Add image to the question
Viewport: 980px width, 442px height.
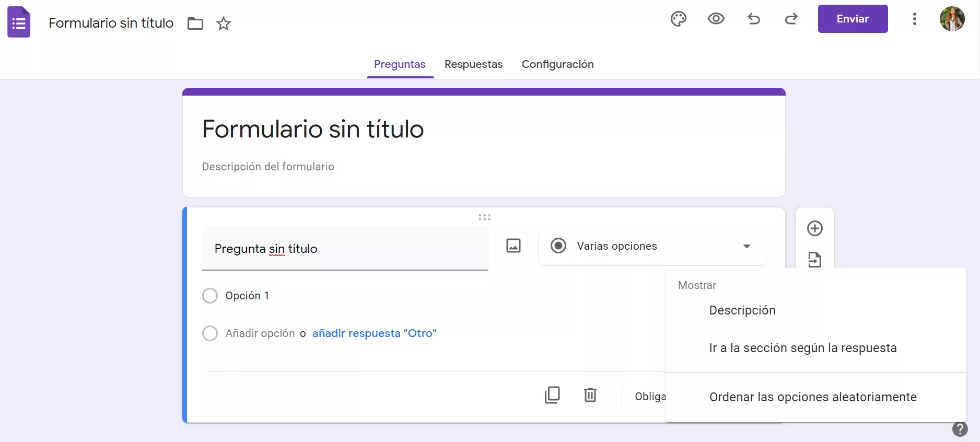(x=514, y=246)
